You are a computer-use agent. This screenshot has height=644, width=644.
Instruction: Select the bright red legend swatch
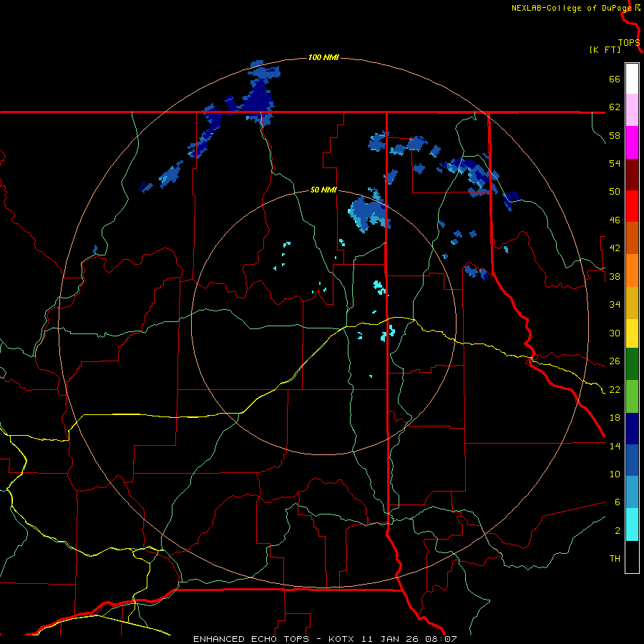point(632,206)
